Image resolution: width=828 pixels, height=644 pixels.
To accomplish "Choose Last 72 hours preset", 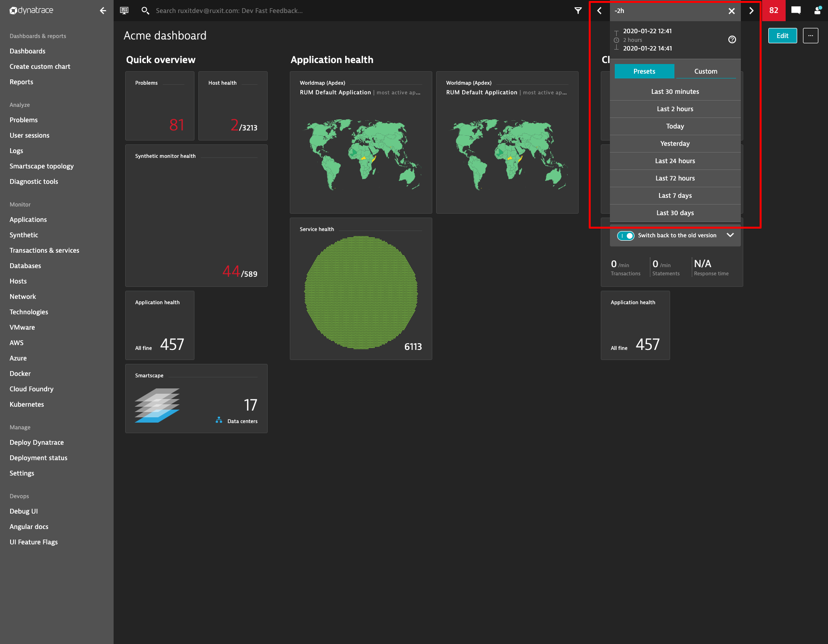I will click(x=675, y=178).
